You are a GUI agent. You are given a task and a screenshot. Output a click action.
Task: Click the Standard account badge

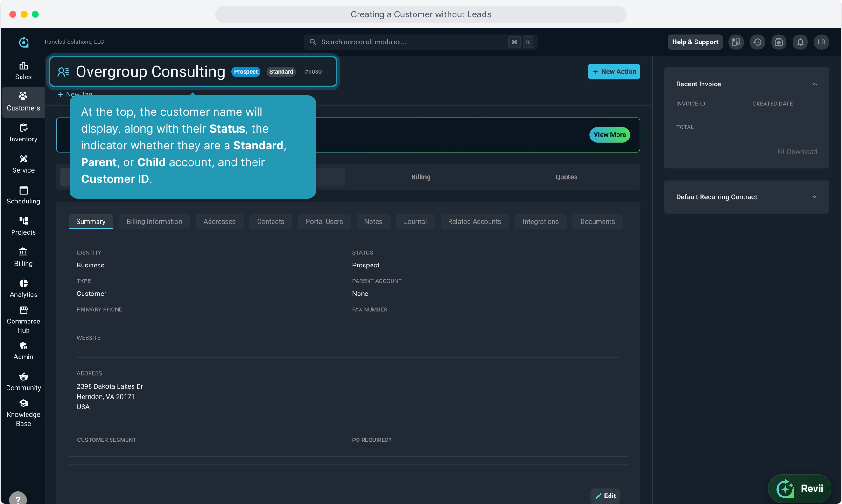pyautogui.click(x=281, y=72)
